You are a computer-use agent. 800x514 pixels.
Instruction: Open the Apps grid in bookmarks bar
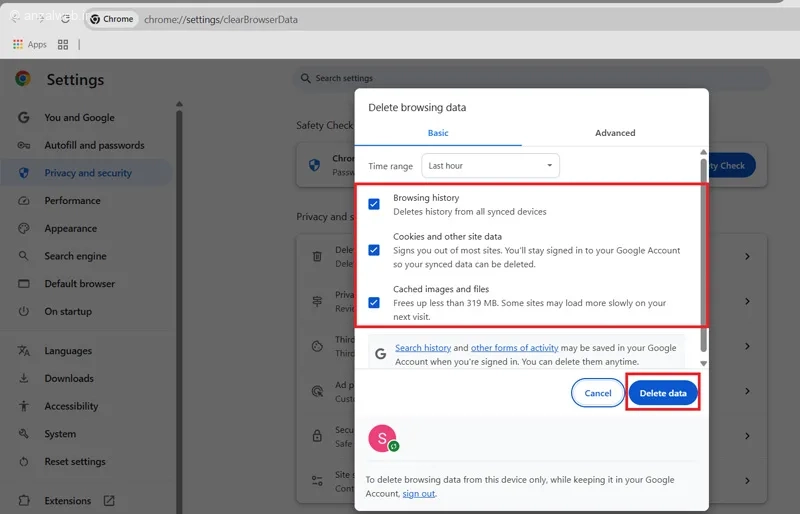click(x=30, y=45)
